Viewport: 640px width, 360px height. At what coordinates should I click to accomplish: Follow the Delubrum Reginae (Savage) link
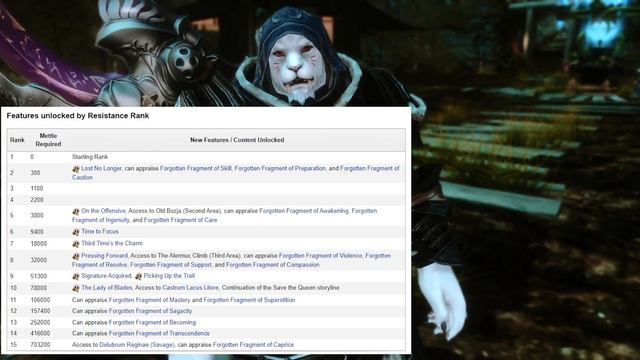point(137,345)
